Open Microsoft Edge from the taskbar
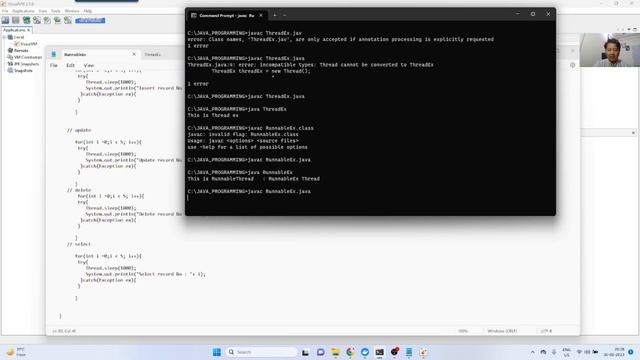Screen dimensions: 640x360 365,352
